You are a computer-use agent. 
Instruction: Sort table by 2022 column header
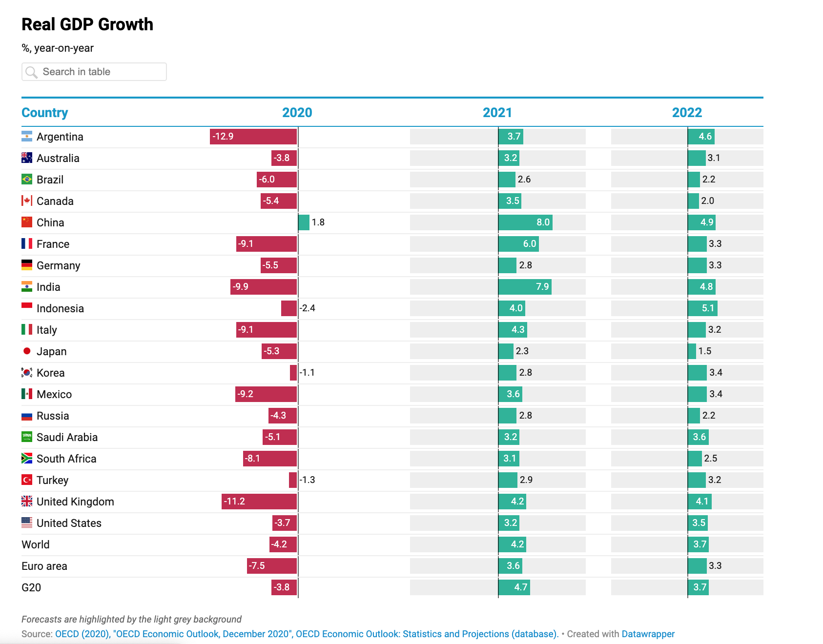[x=687, y=113]
